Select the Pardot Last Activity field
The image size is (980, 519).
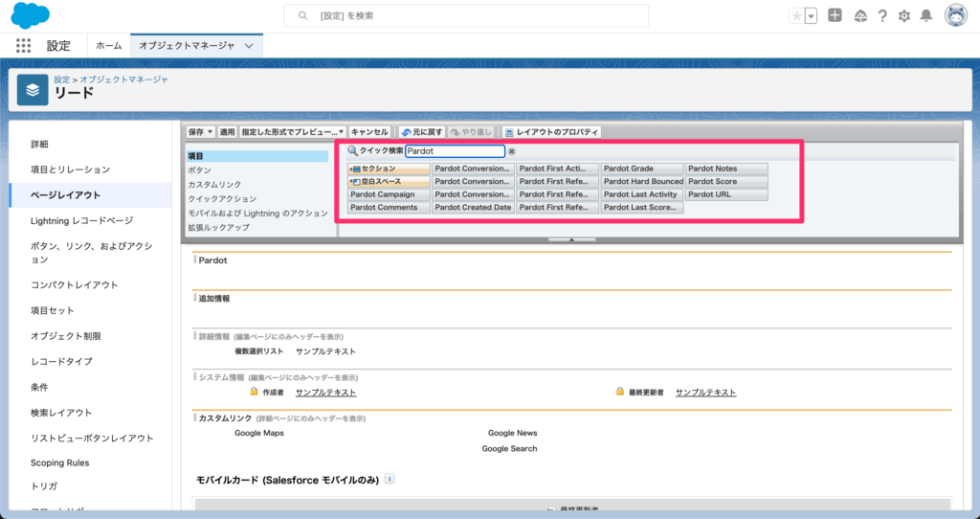tap(642, 194)
